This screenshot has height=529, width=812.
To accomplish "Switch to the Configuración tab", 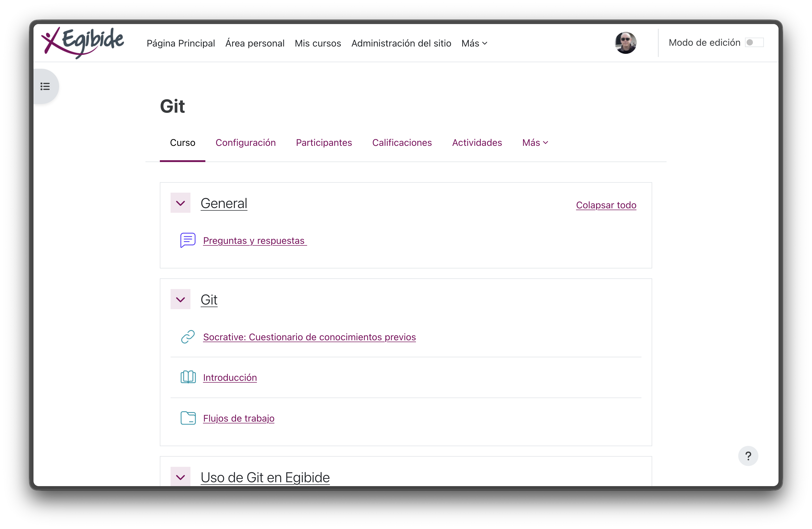I will pos(245,142).
